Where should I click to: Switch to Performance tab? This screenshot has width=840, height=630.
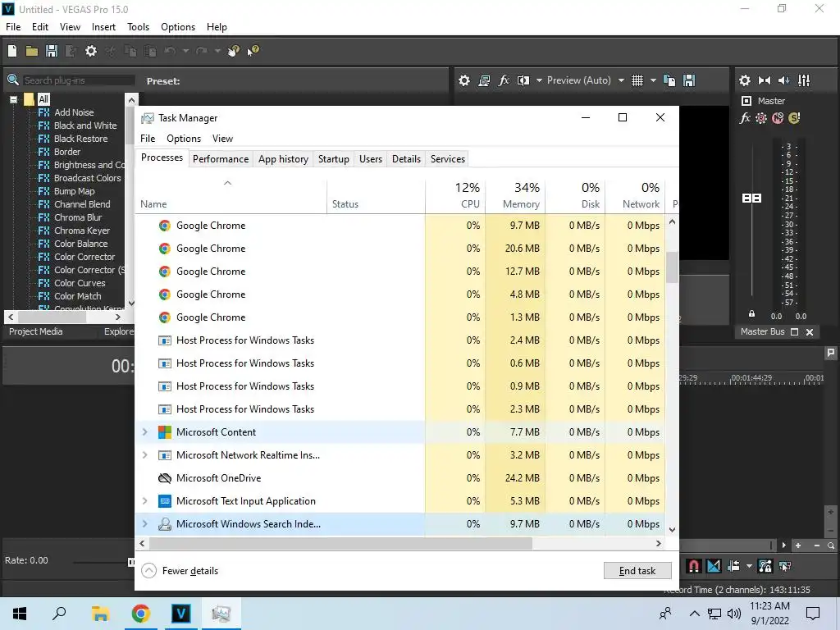click(221, 159)
